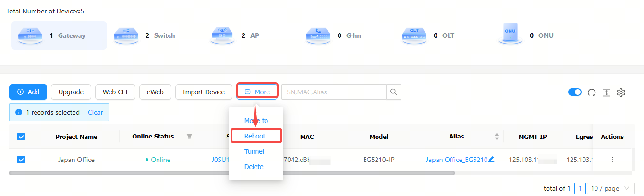Click the search magnifier icon
This screenshot has height=196, width=644.
[394, 92]
